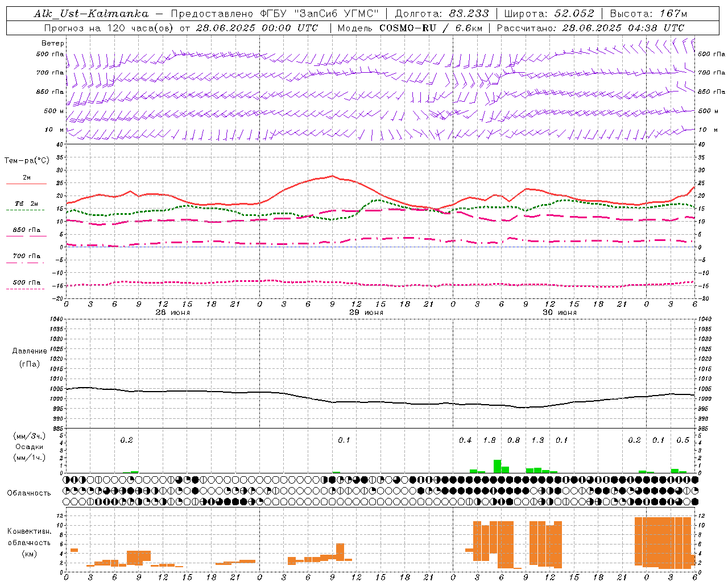This screenshot has width=728, height=582.
Task: Click the date label 28 июня
Action: [173, 313]
